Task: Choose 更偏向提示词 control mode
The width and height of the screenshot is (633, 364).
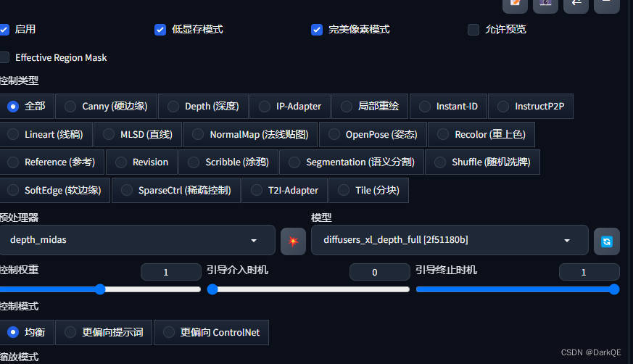Action: pyautogui.click(x=104, y=332)
